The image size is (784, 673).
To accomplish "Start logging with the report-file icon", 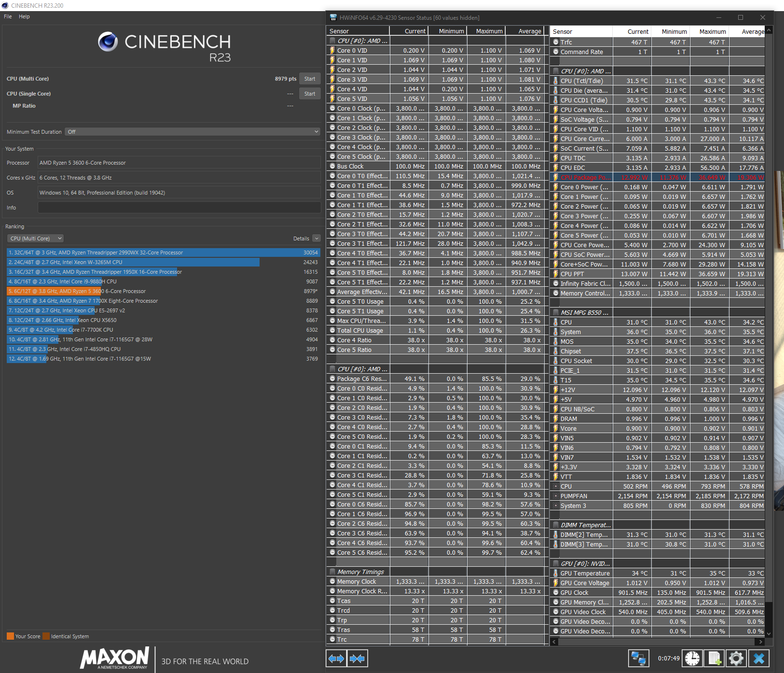I will (715, 658).
